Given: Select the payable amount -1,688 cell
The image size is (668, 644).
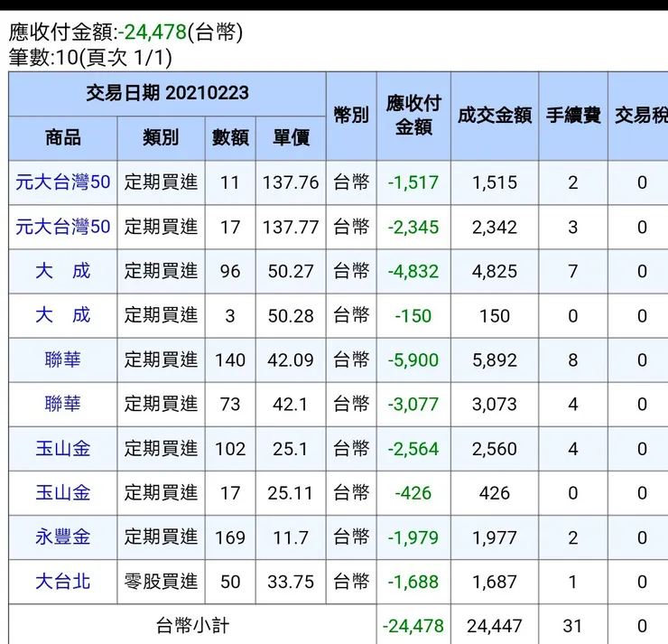Looking at the screenshot, I should [413, 582].
